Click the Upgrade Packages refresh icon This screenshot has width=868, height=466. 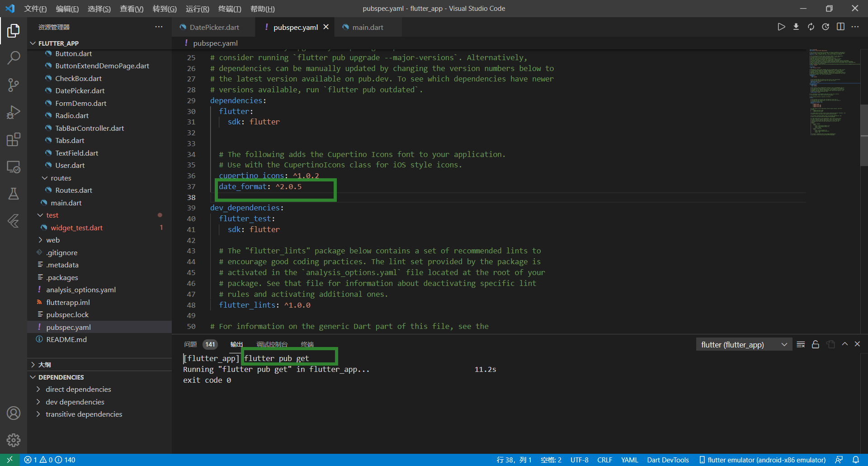(811, 27)
